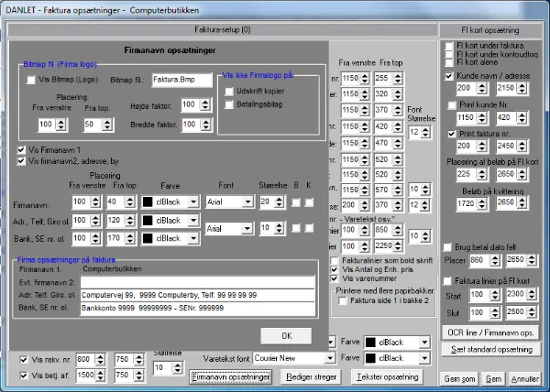
Task: Click Bank, SE nr. color swatch
Action: (x=148, y=238)
